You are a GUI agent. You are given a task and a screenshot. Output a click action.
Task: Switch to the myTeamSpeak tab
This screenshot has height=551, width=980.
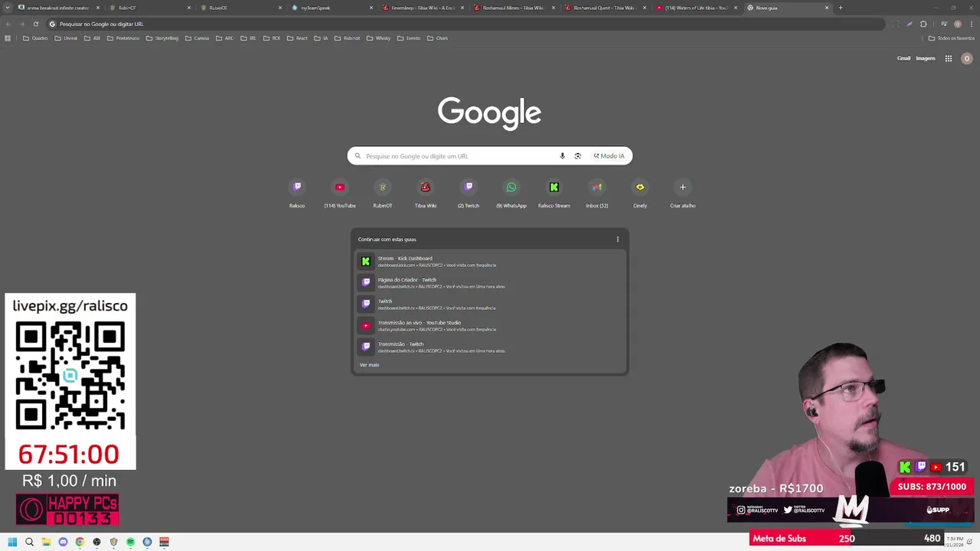[331, 8]
